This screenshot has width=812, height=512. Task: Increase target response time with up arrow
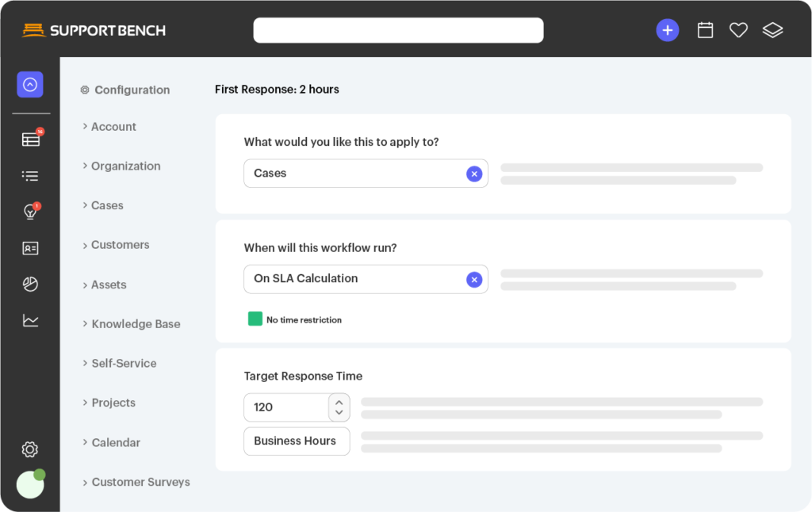click(339, 401)
